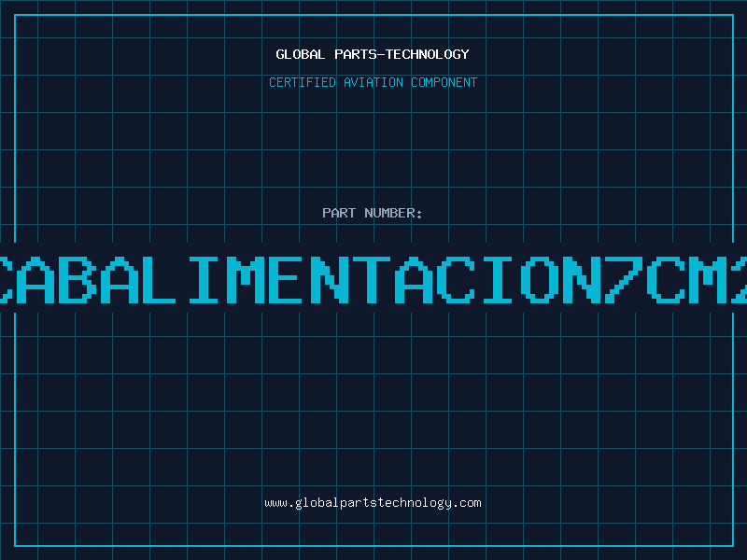This screenshot has width=747, height=560.
Task: Click the 'CERTIFIED AVIATION COMPONENT' subtitle
Action: [x=373, y=82]
